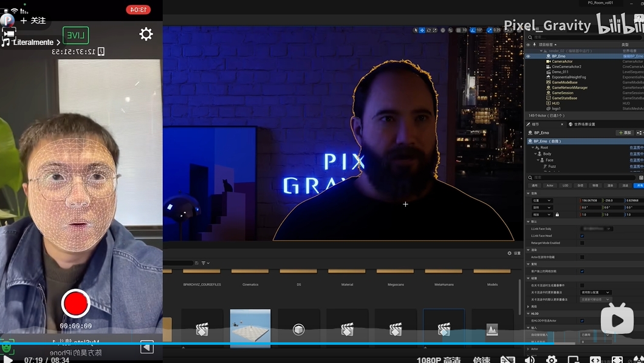Uncheck the 在HLOD中包含Actor checkbox
Screen dimensions: 644x363
point(582,321)
